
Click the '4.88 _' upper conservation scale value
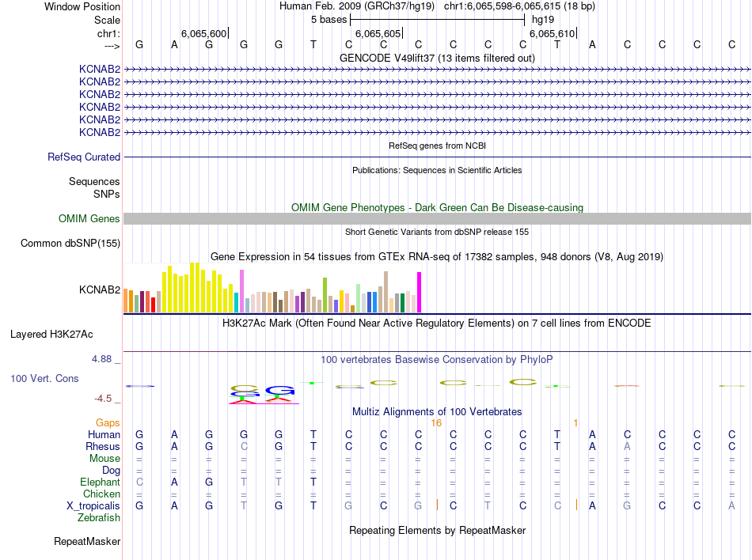(x=105, y=359)
